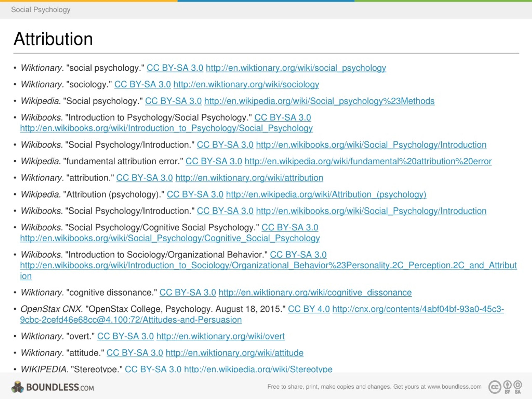532x399 pixels.
Task: Open the wiktionary attitude URL link
Action: click(234, 353)
